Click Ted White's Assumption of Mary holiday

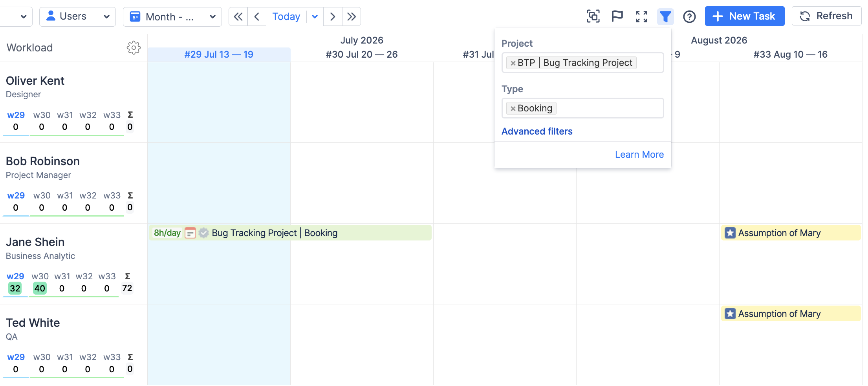point(791,314)
